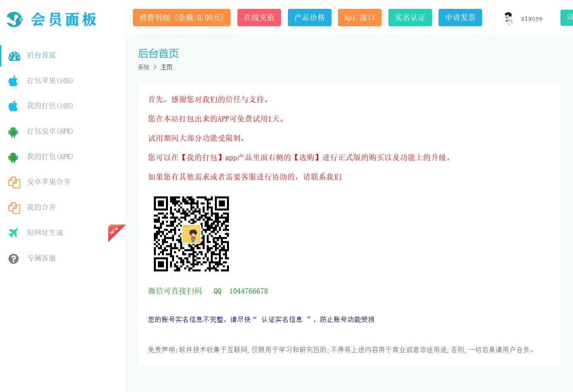The image size is (573, 392).
Task: Click 认证实名信息 link
Action: [282, 319]
